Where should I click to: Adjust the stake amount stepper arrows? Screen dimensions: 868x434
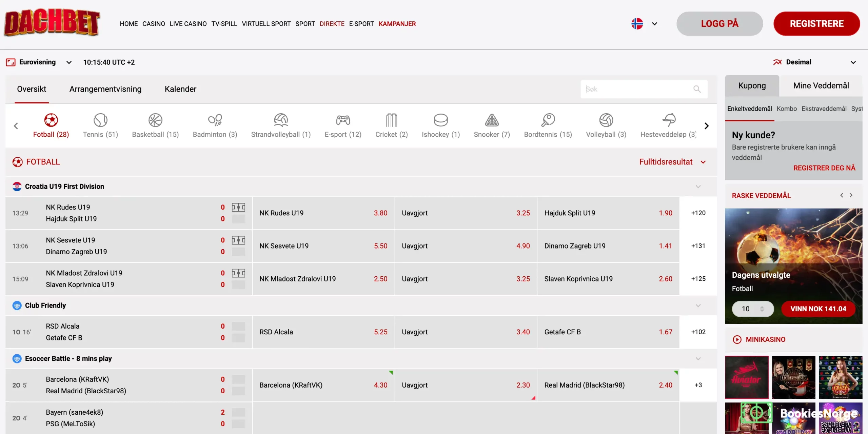coord(762,309)
